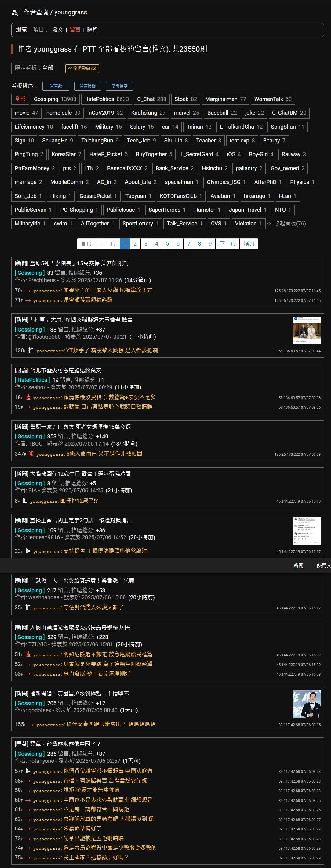
Task: Filter comments by Stock board
Action: click(x=186, y=99)
